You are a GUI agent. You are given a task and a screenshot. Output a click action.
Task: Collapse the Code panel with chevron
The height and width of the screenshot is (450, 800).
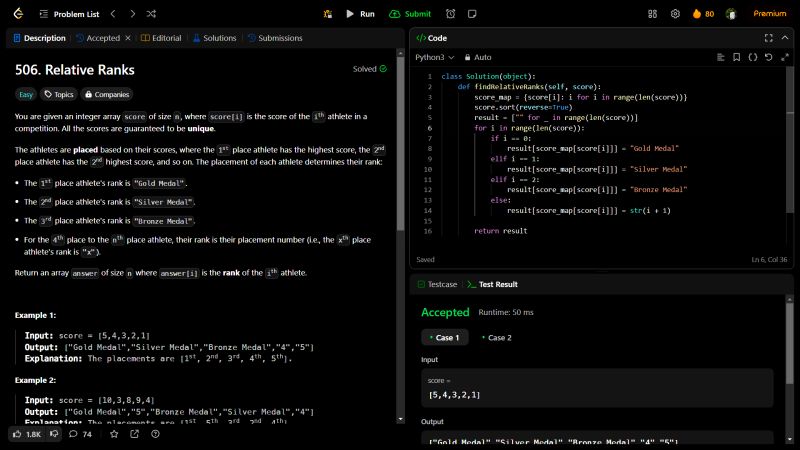point(785,37)
